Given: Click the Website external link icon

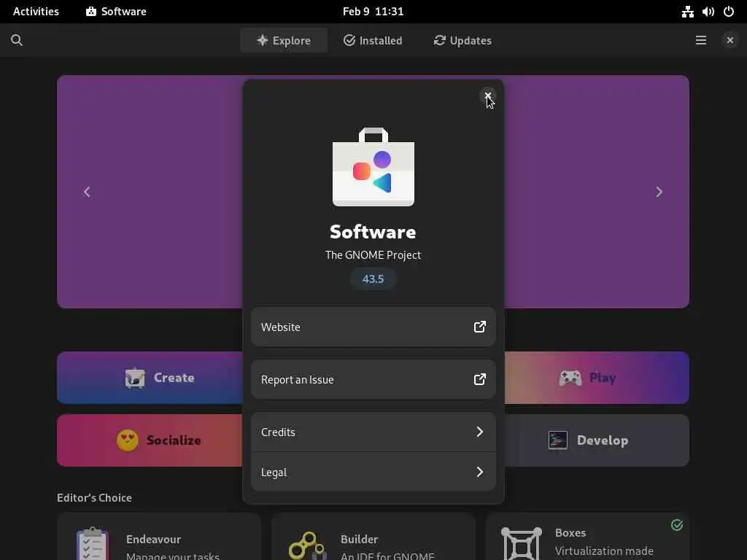Looking at the screenshot, I should click(480, 327).
